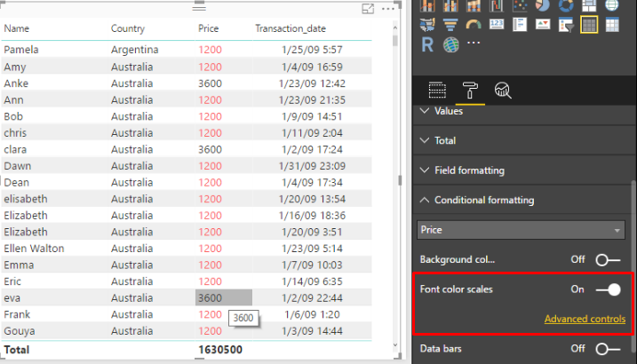
Task: Choose the ArcGIS globe map icon
Action: (450, 44)
